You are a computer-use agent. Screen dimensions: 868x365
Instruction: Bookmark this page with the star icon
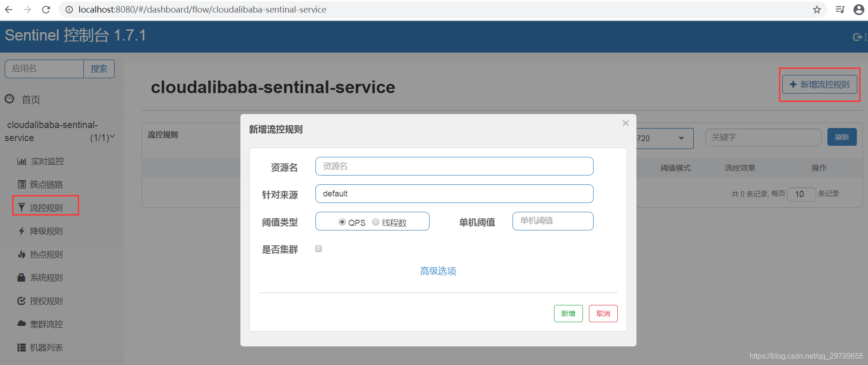click(x=817, y=9)
